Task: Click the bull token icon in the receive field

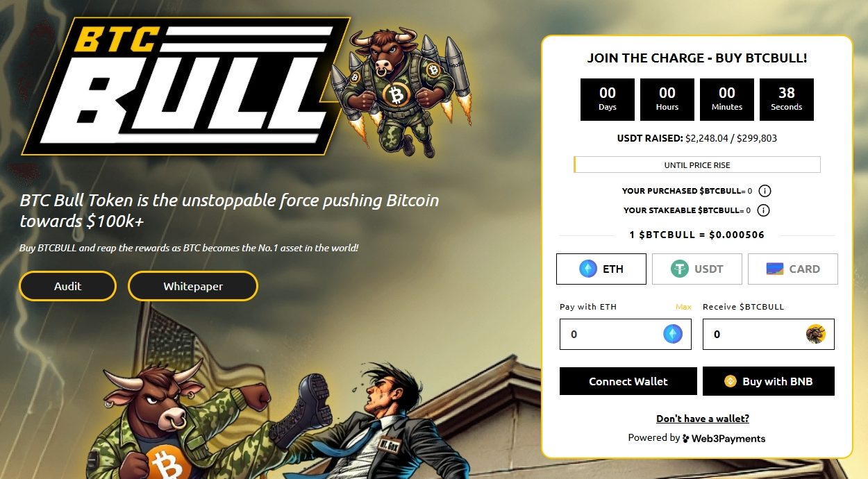Action: [816, 335]
